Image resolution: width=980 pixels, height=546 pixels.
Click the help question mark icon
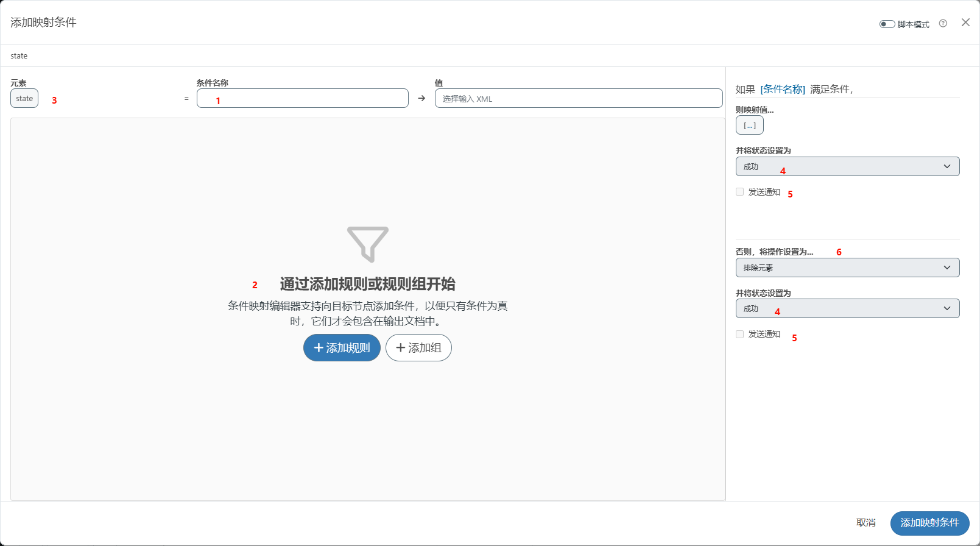click(x=943, y=24)
